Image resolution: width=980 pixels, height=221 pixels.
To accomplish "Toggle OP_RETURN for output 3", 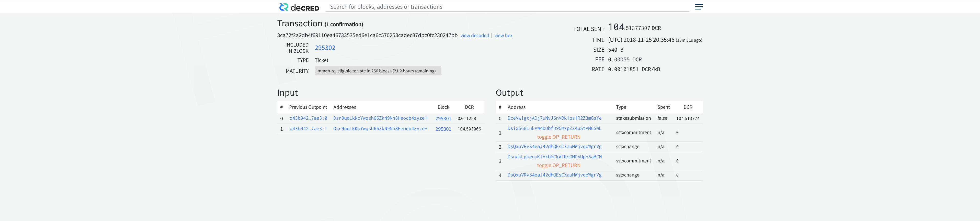I will pos(559,165).
